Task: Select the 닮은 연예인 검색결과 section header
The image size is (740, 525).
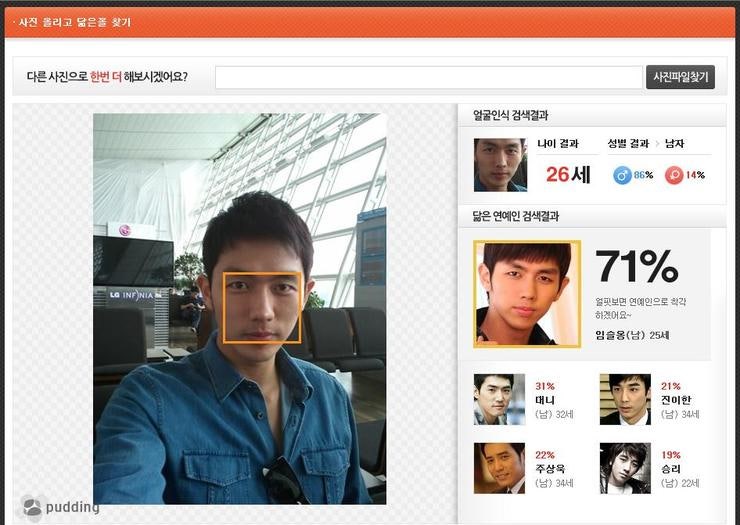Action: tap(515, 216)
